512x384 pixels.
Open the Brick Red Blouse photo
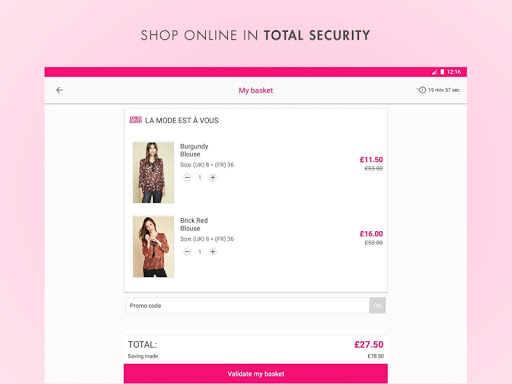153,247
